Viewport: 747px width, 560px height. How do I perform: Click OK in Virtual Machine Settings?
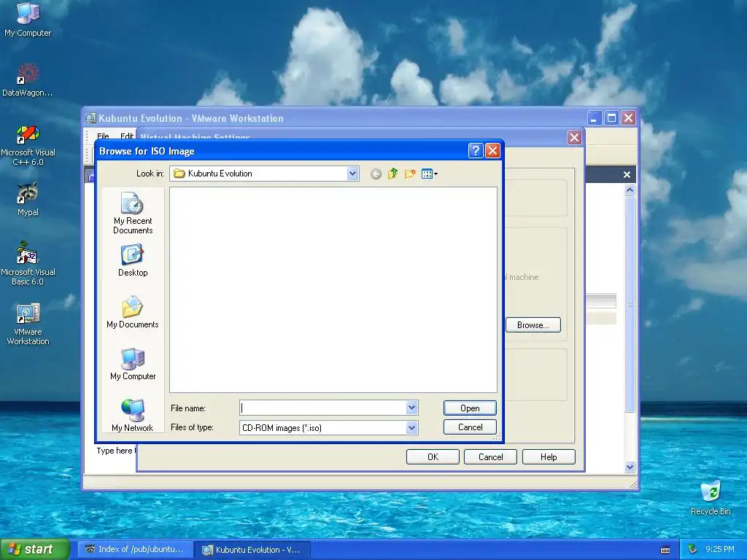pyautogui.click(x=433, y=457)
